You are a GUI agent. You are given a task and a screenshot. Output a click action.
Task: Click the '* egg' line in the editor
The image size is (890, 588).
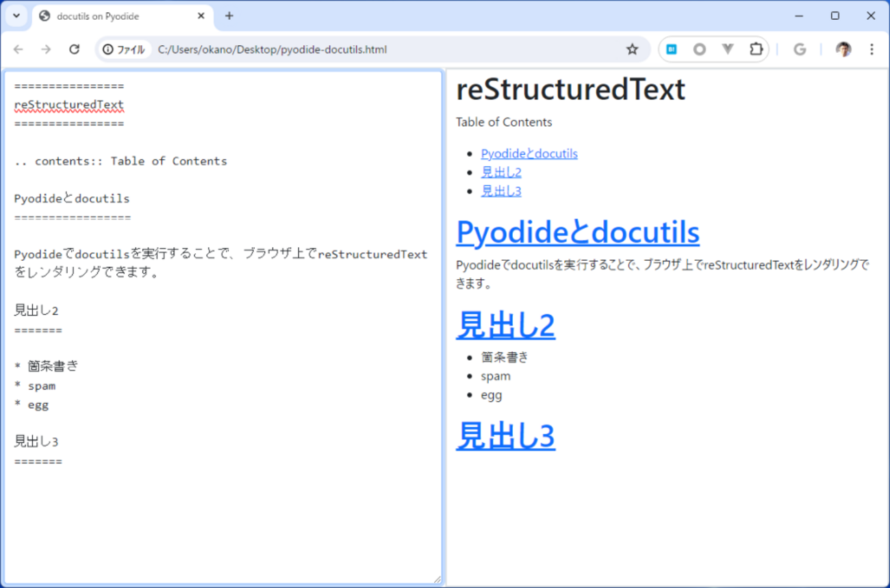tap(31, 405)
